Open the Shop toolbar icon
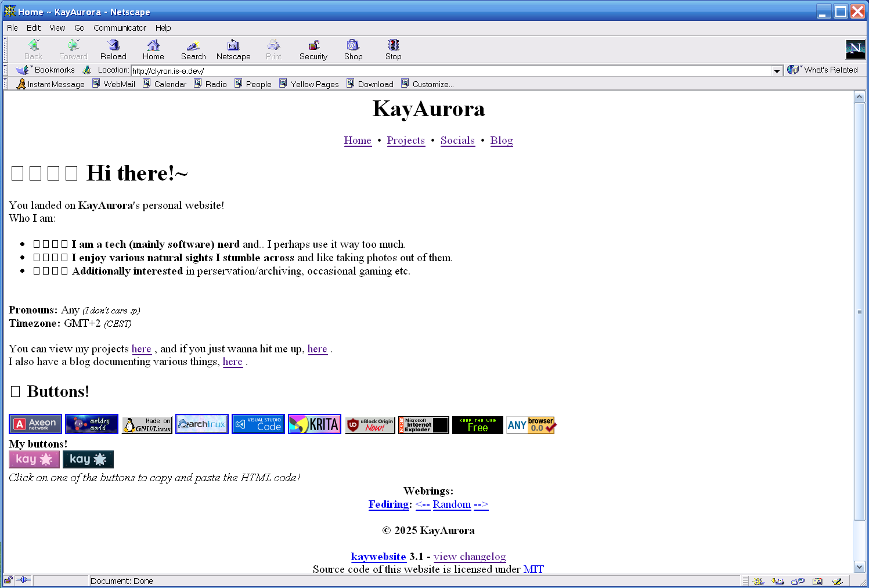This screenshot has height=588, width=869. [353, 46]
